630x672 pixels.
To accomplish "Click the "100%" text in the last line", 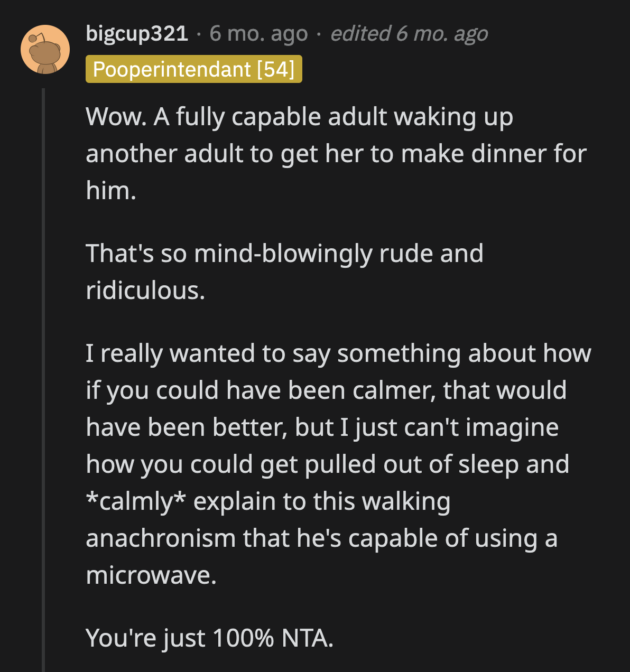I will click(x=243, y=638).
